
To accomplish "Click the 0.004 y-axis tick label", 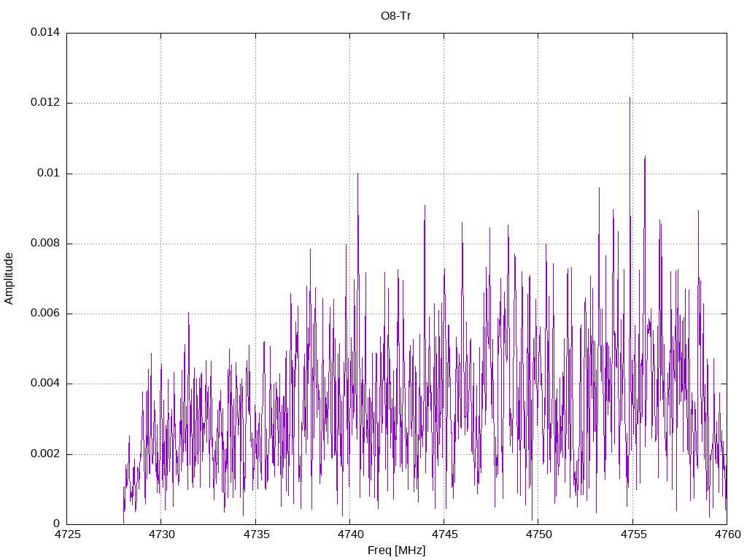I will [45, 384].
